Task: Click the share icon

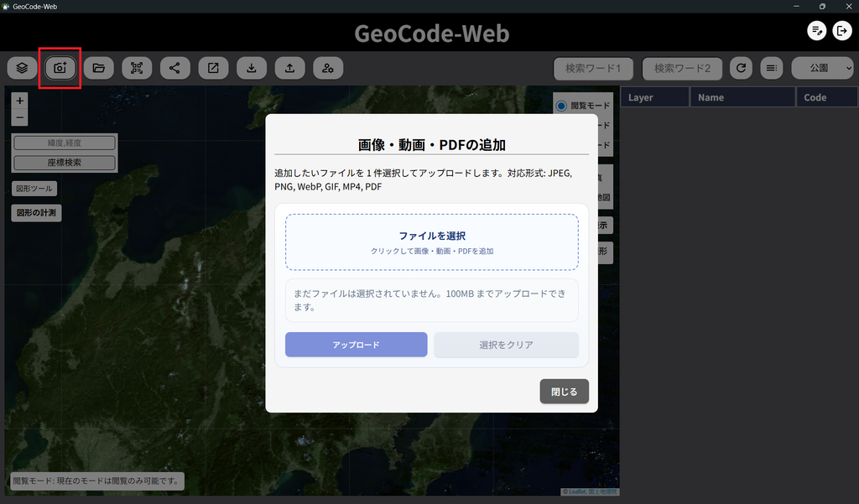Action: [174, 68]
